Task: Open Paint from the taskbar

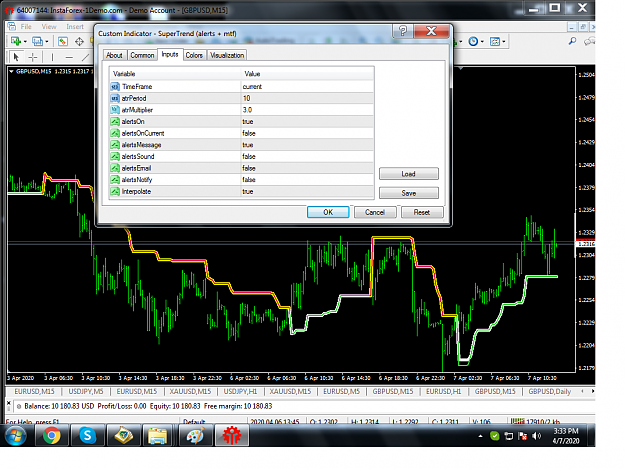Action: tap(195, 436)
